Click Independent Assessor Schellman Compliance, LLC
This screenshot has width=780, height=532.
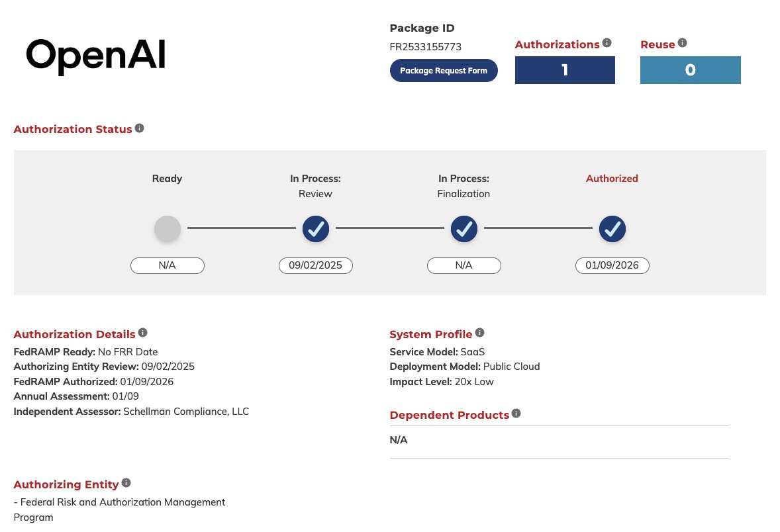(x=131, y=412)
